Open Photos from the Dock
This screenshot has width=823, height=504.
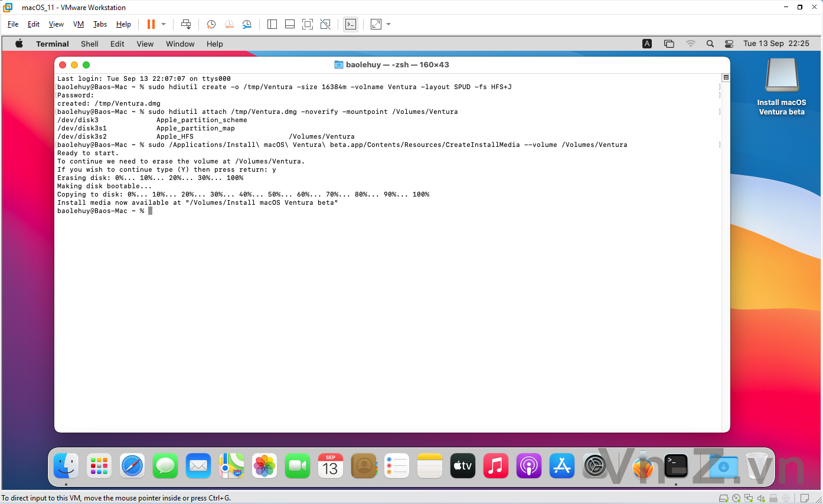(x=264, y=466)
